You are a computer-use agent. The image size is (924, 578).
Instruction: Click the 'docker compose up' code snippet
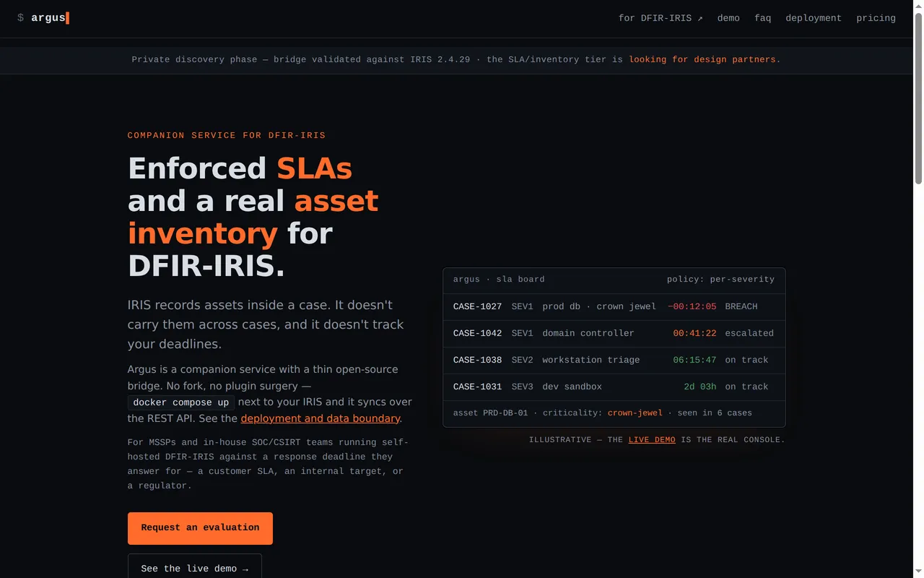(x=181, y=402)
